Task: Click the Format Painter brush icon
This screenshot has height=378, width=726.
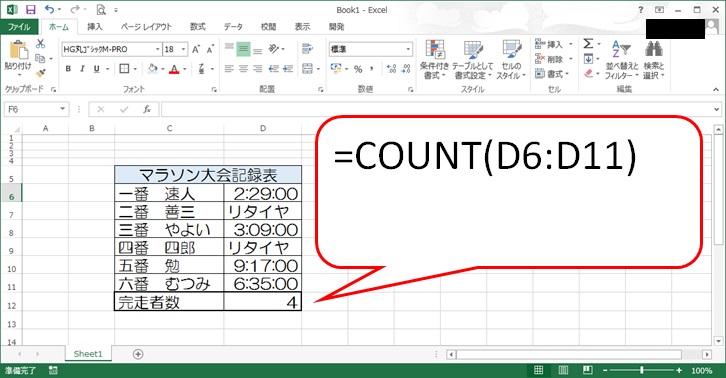Action: (41, 73)
